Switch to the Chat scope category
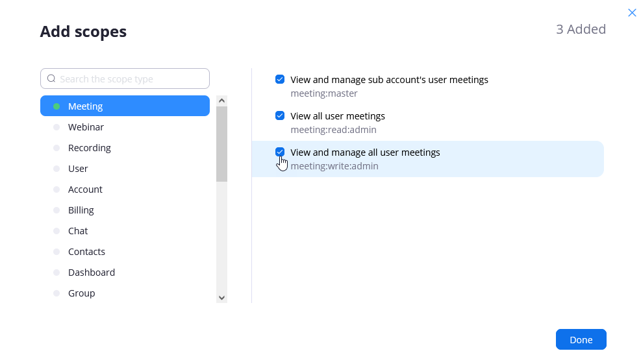641x364 pixels. pyautogui.click(x=78, y=231)
